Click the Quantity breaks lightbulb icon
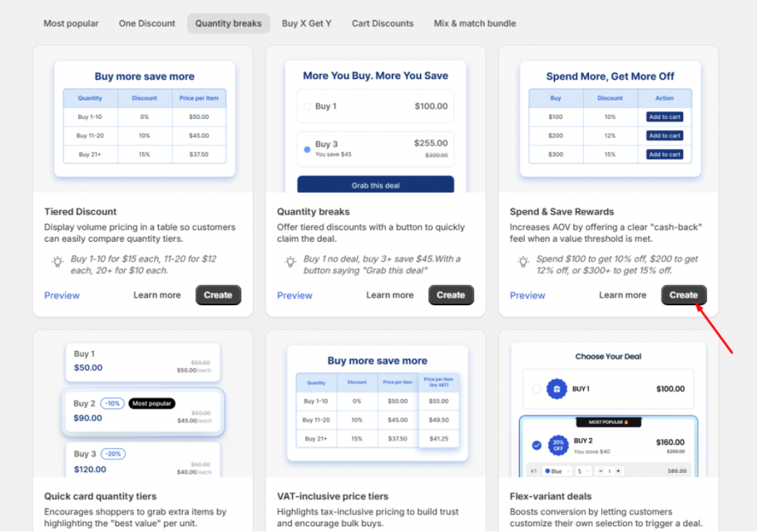Screen dimensions: 757x532 tap(290, 262)
